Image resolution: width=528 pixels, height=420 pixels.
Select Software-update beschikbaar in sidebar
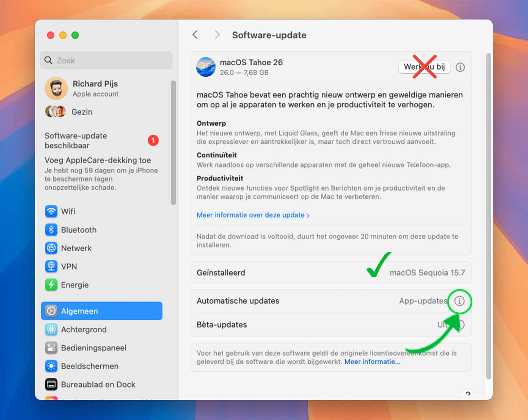pos(101,141)
